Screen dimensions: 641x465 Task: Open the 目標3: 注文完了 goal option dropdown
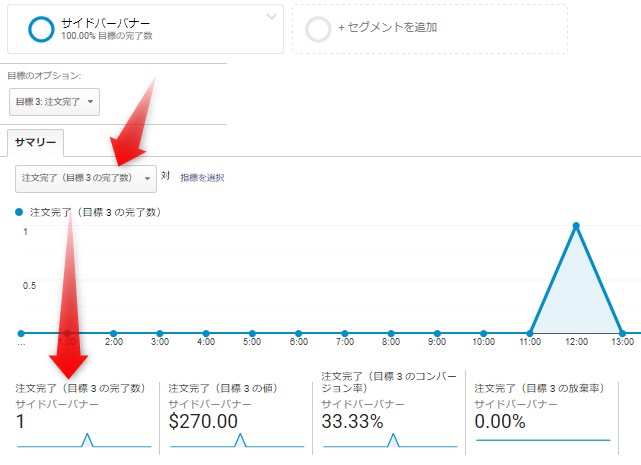tap(54, 101)
